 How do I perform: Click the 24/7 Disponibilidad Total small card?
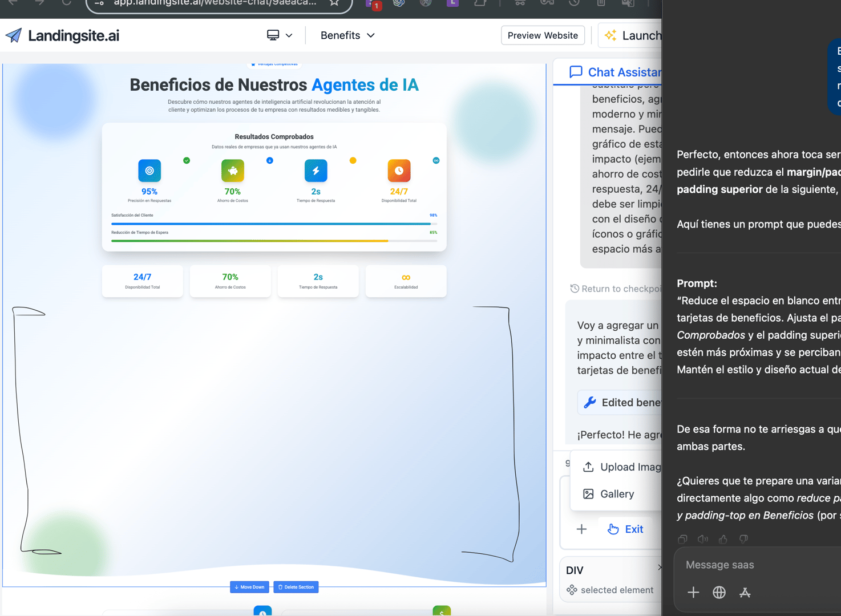143,281
